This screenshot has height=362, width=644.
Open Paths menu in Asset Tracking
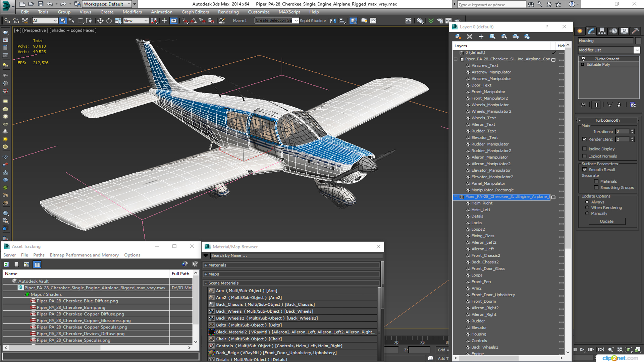click(x=39, y=255)
